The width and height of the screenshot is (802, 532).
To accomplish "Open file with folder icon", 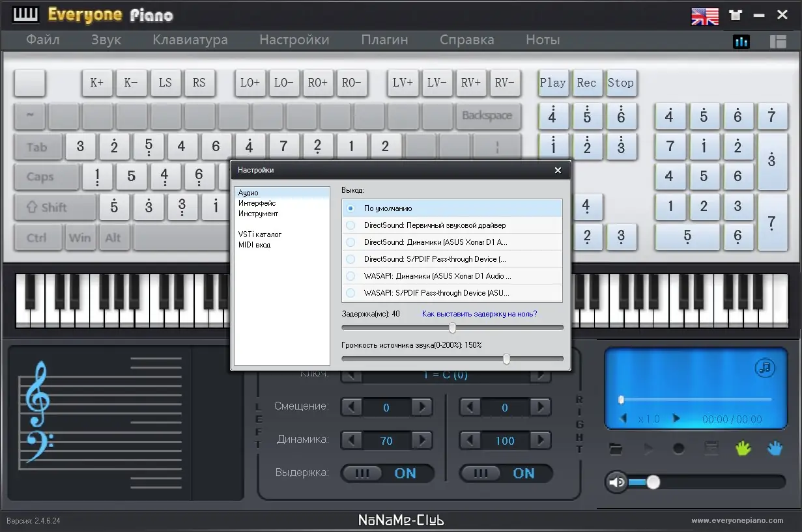I will pyautogui.click(x=616, y=449).
